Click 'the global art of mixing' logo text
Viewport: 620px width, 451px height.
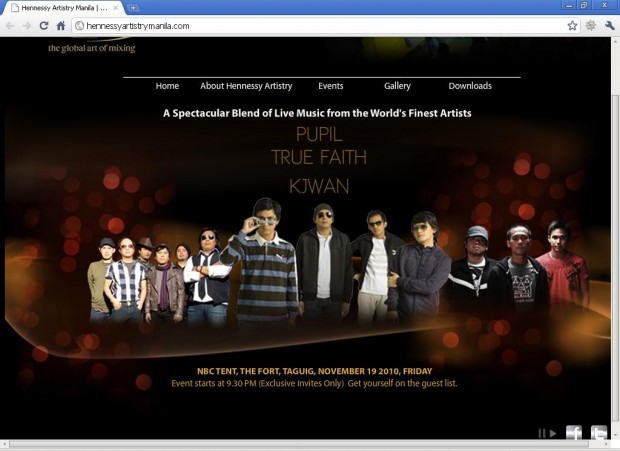[x=92, y=48]
